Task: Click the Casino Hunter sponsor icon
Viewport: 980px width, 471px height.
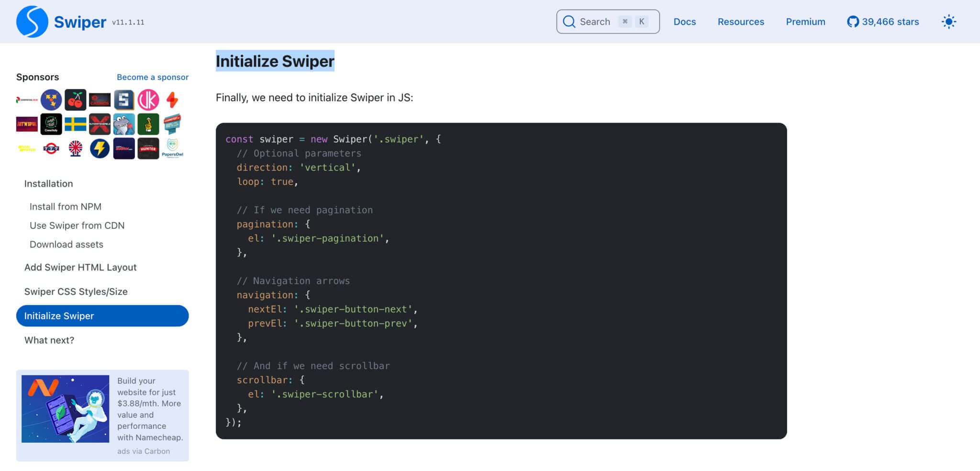Action: click(x=148, y=148)
